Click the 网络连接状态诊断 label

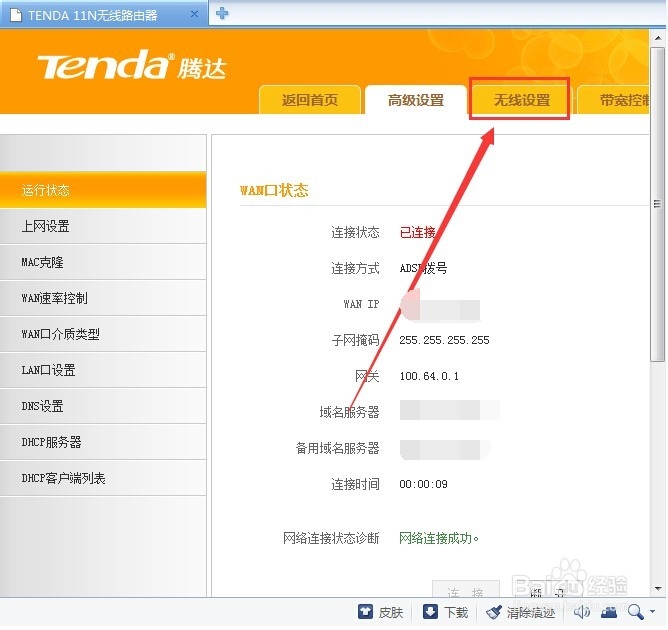(331, 538)
